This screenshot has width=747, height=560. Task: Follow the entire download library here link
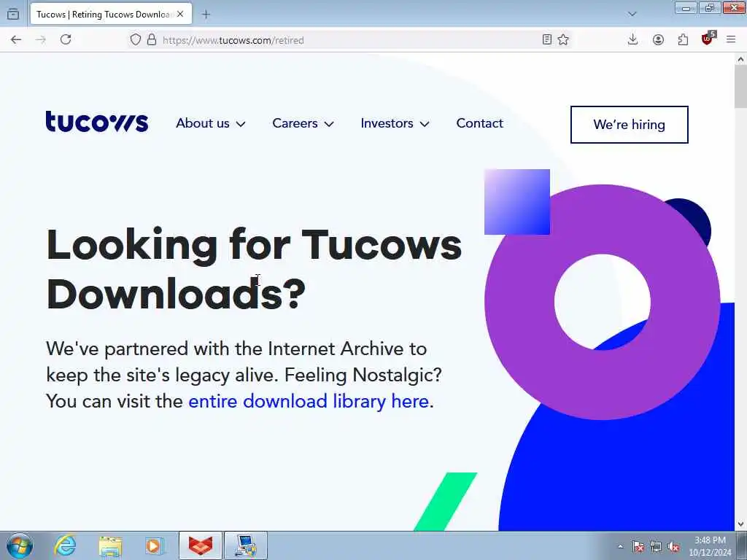point(309,401)
